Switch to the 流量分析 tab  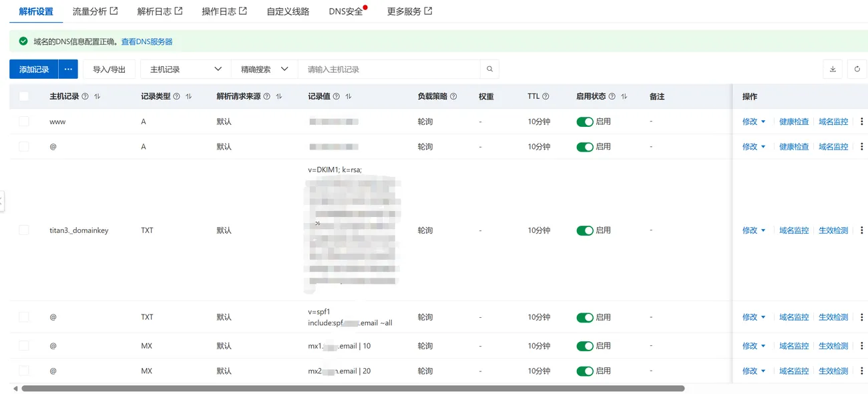click(89, 11)
